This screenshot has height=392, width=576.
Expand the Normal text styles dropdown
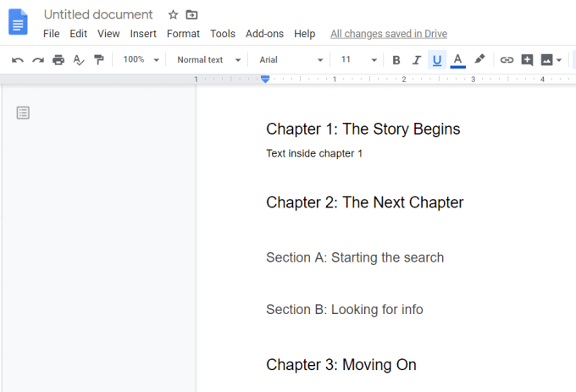pos(208,60)
